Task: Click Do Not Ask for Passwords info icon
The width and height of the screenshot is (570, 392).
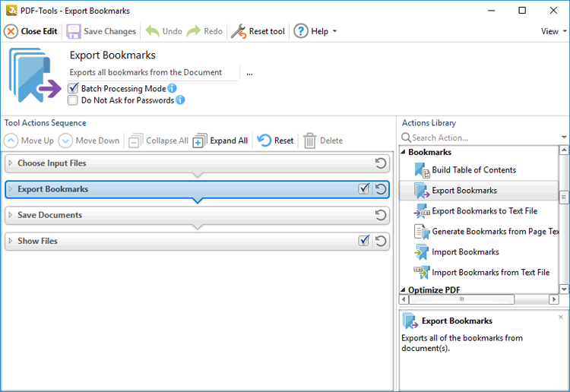Action: pos(180,100)
